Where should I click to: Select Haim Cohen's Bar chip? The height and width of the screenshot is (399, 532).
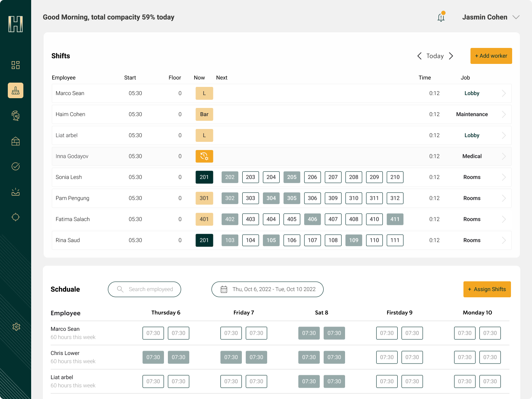pos(204,114)
